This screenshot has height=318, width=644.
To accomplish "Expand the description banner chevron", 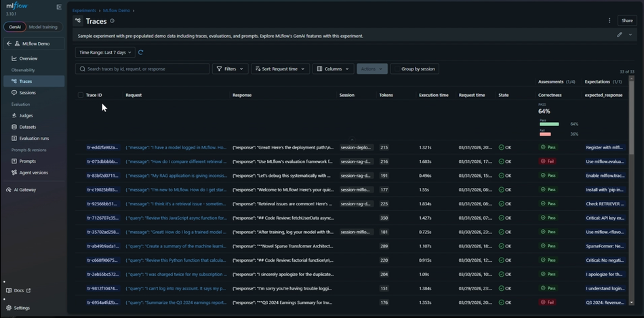I will 630,35.
